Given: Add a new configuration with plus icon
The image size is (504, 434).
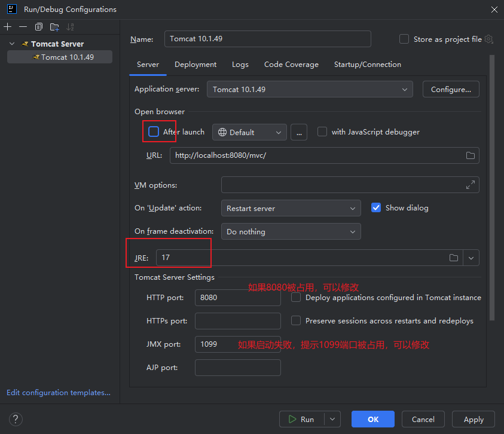Looking at the screenshot, I should (7, 27).
